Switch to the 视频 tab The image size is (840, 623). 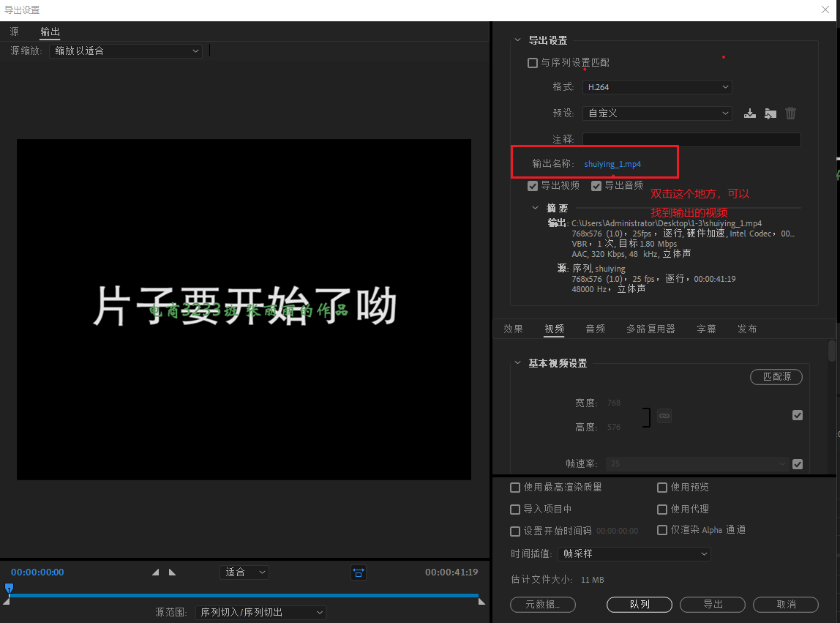coord(554,329)
